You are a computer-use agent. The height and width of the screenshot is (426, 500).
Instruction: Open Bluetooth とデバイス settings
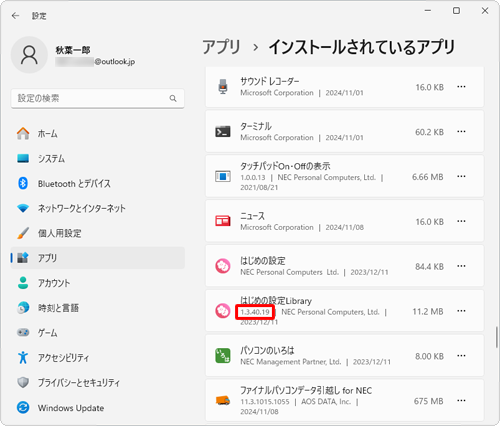[x=97, y=183]
